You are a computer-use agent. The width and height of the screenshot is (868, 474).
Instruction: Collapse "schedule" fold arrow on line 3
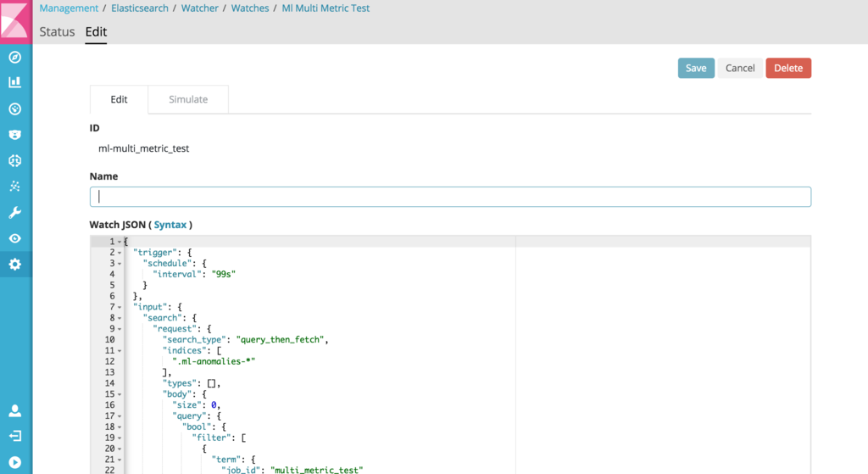(x=120, y=264)
